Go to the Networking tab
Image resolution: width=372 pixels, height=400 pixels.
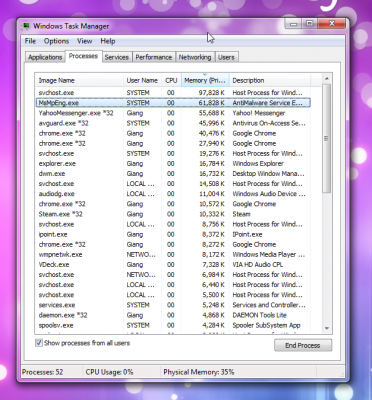(195, 57)
